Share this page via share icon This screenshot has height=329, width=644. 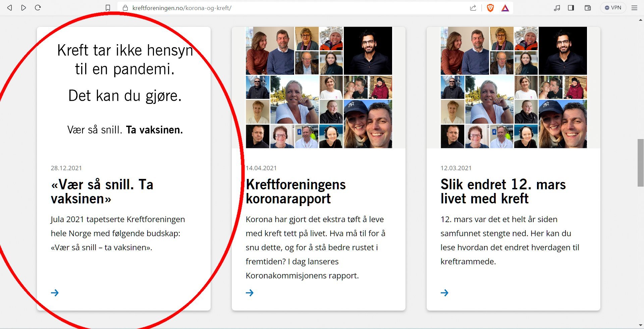(473, 8)
